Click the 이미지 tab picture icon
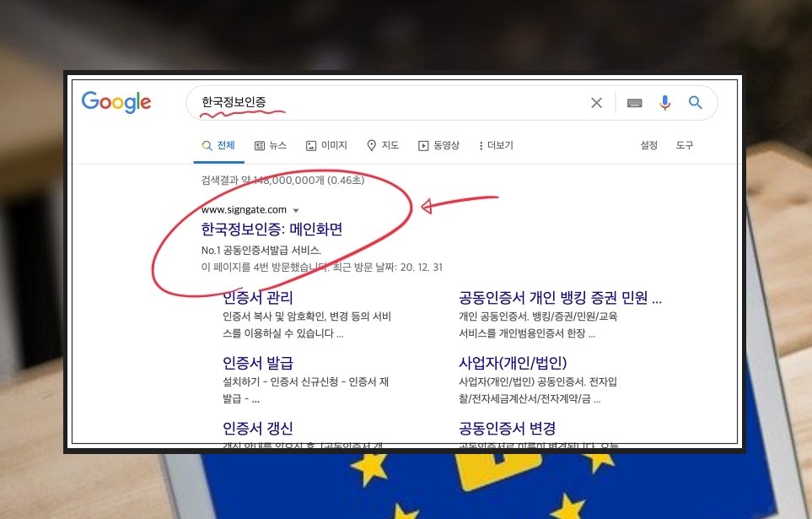The width and height of the screenshot is (812, 519). (x=310, y=146)
